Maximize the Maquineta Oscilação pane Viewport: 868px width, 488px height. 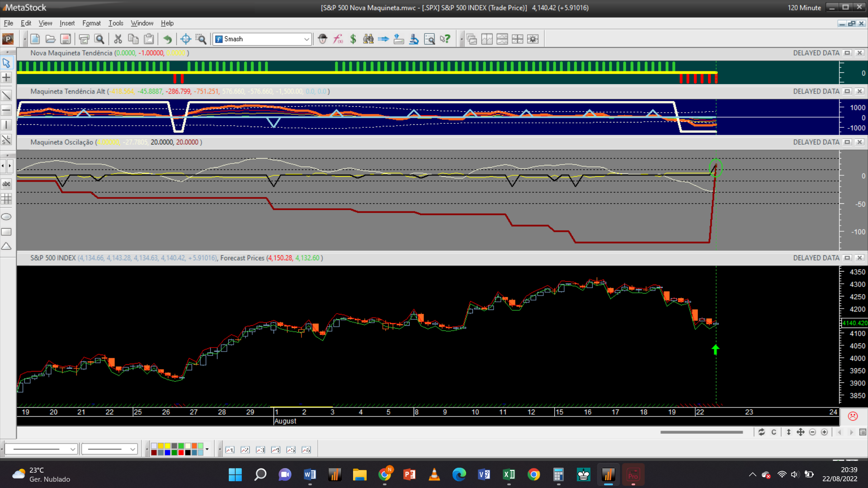pyautogui.click(x=848, y=142)
